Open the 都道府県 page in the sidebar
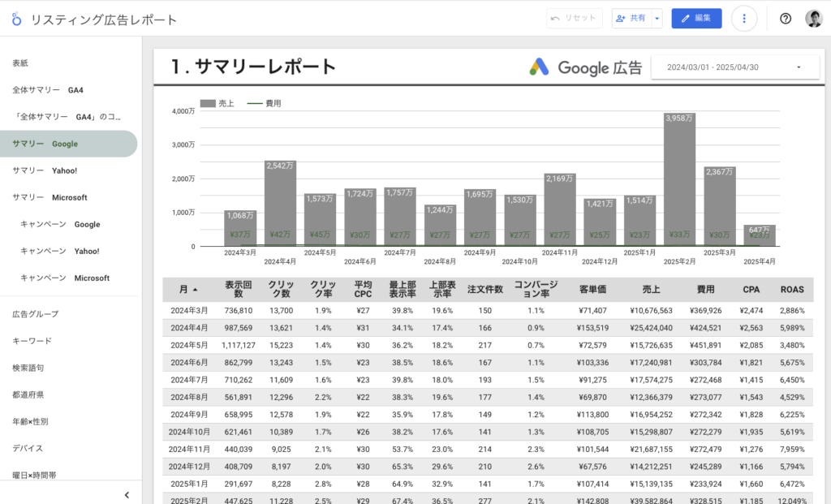This screenshot has width=831, height=504. 28,394
